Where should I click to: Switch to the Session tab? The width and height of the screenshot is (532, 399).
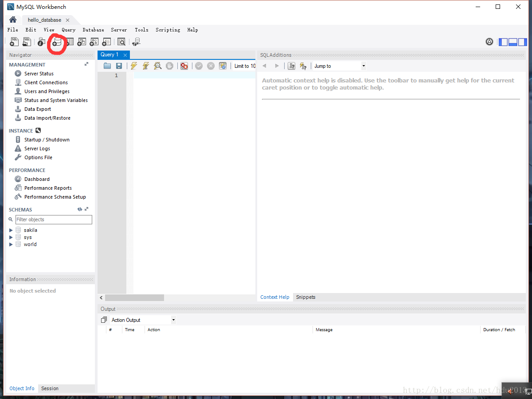[50, 388]
